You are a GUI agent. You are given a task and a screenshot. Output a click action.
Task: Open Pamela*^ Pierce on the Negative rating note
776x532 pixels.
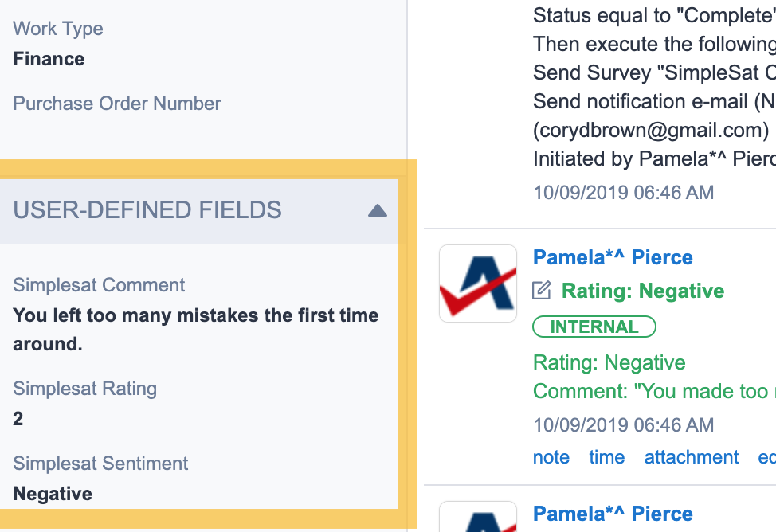point(613,257)
